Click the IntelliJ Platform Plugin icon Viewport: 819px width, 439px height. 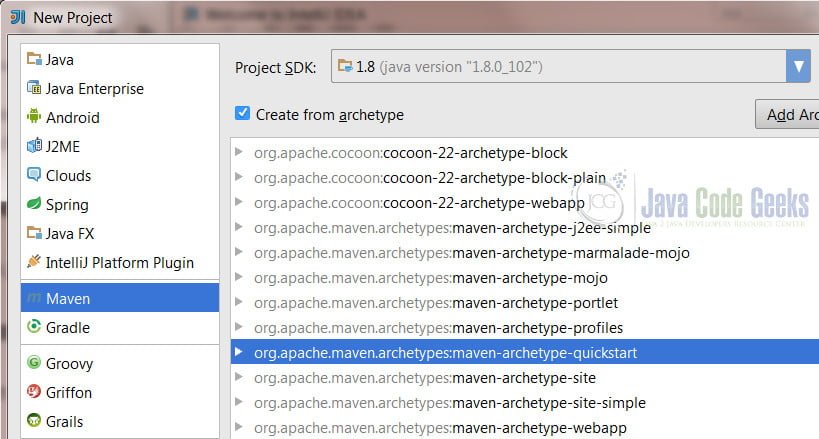pyautogui.click(x=34, y=261)
